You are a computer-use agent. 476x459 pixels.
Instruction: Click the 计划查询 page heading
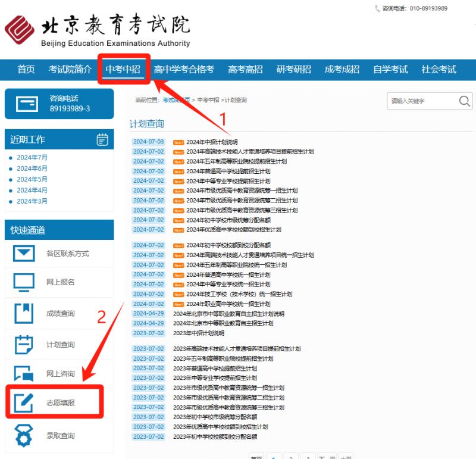pos(146,124)
